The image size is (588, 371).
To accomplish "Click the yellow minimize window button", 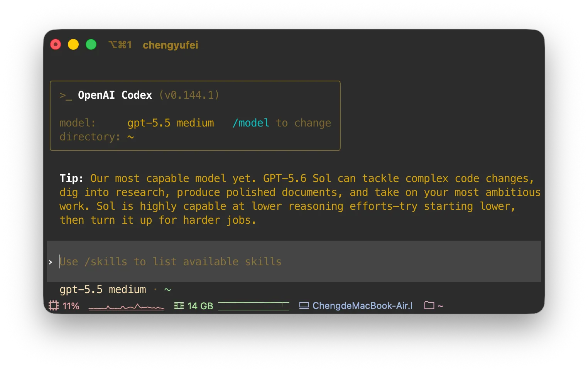I will (x=73, y=45).
